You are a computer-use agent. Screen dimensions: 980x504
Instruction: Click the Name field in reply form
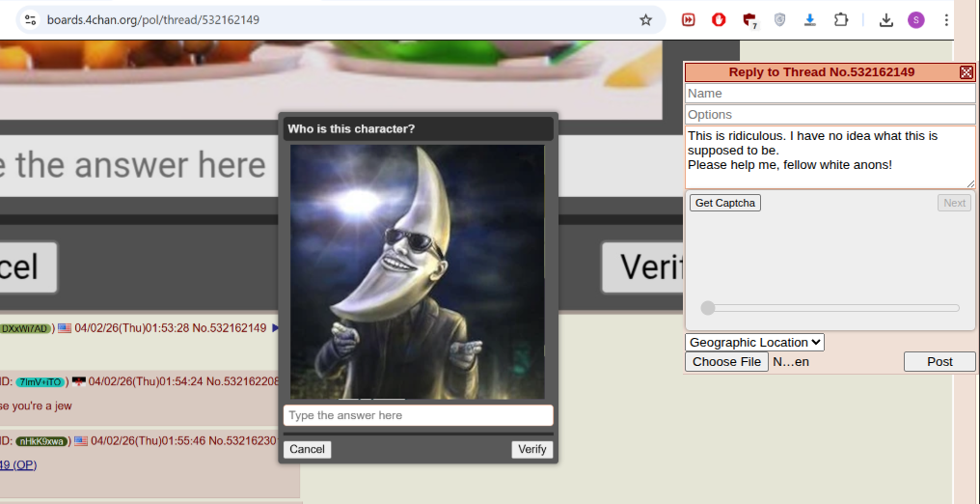pos(830,93)
